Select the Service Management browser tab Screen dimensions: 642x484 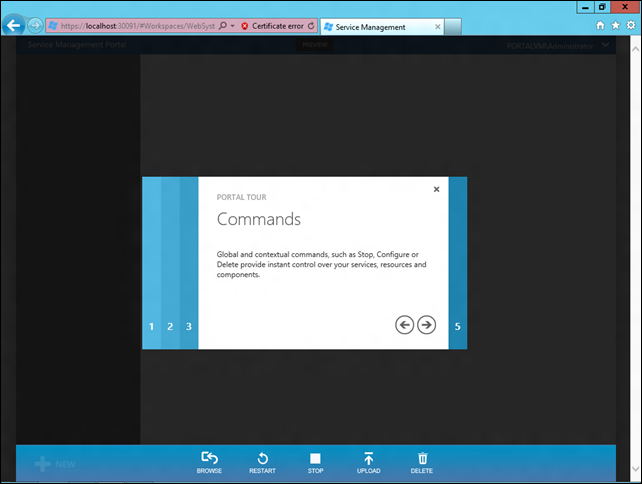tap(370, 26)
